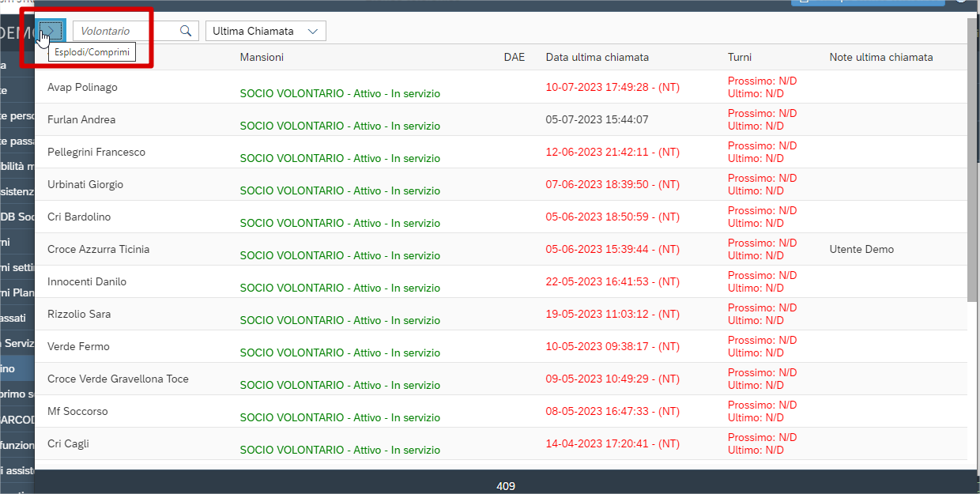The height and width of the screenshot is (494, 980).
Task: Open the Ultima Chiamata dropdown
Action: [266, 31]
